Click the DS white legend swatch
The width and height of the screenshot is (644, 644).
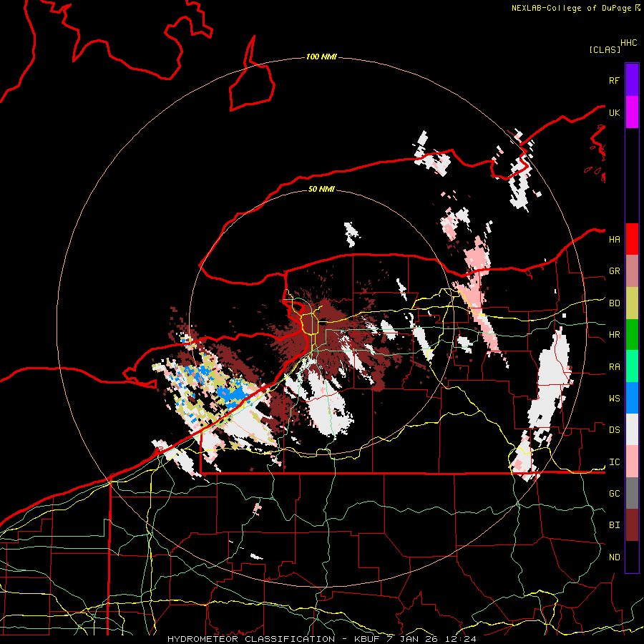coord(632,429)
